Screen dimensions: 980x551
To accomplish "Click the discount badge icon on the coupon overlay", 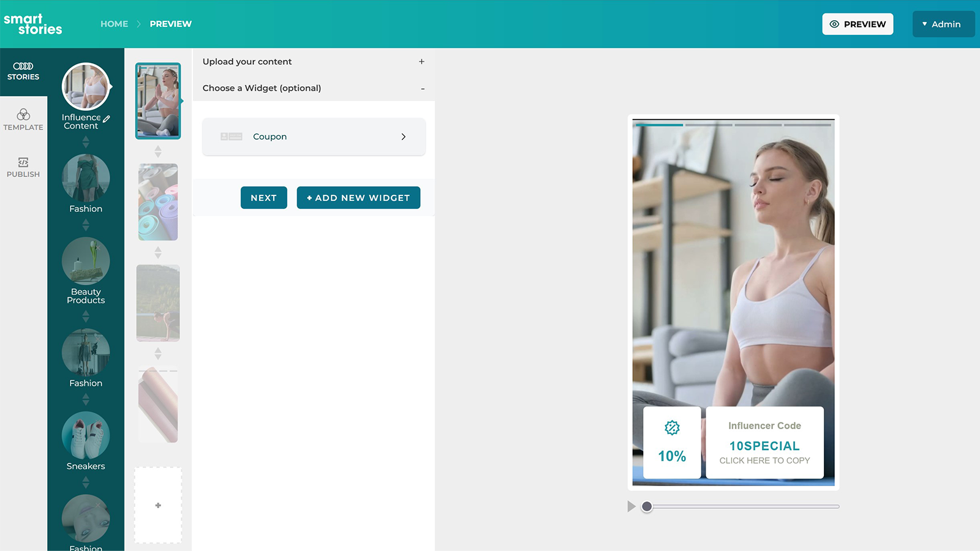I will tap(672, 429).
